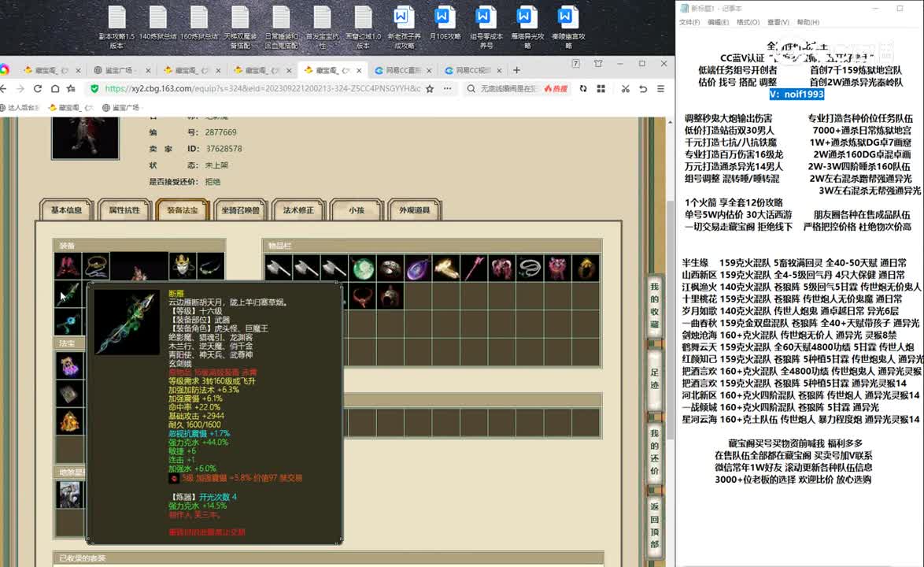The width and height of the screenshot is (924, 567).
Task: Select the blue accessory in the equipment panel
Action: point(68,322)
